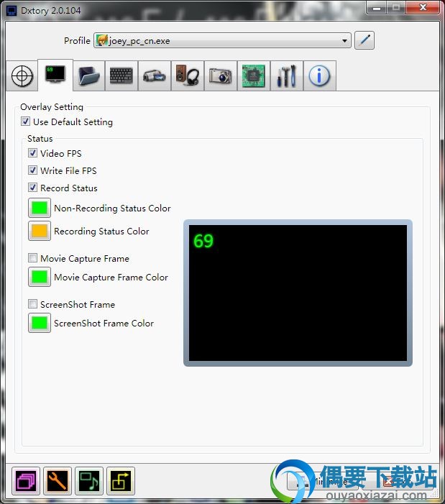
Task: Click the orange wrench button
Action: [x=58, y=481]
